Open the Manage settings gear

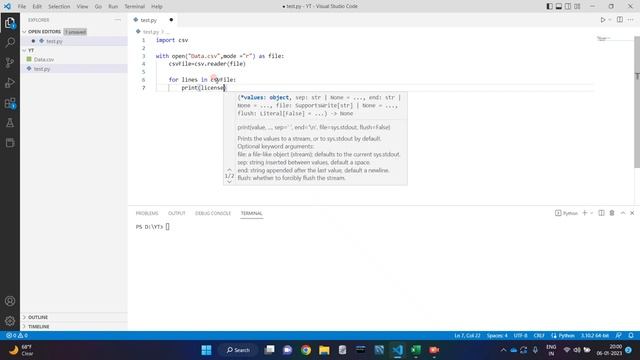[10, 321]
